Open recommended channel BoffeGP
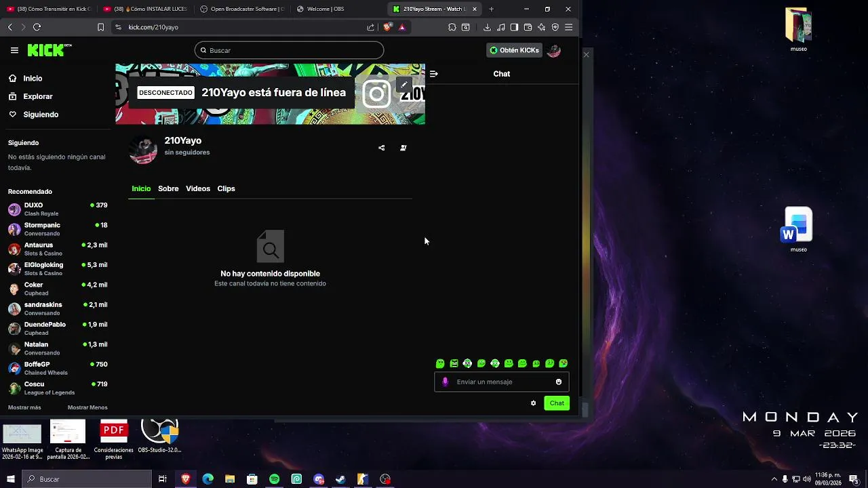 [x=58, y=368]
